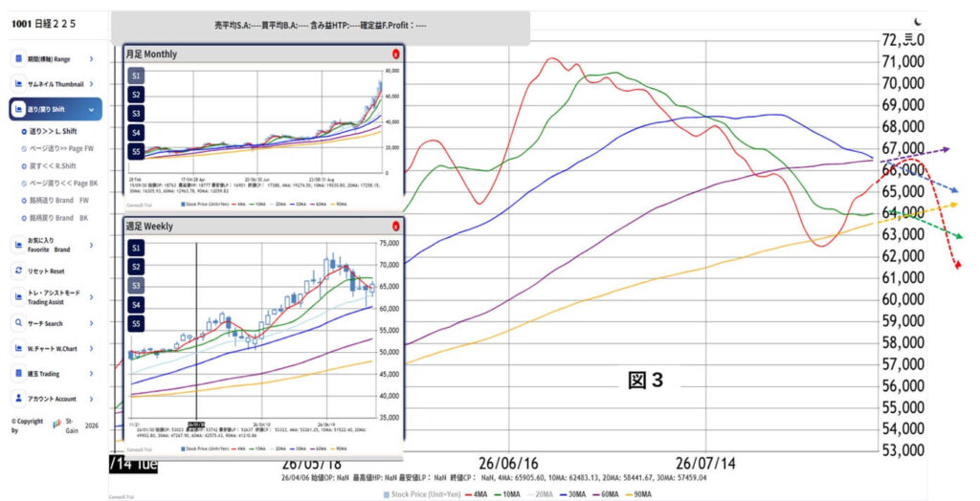This screenshot has height=501, width=980.
Task: Toggle dark mode with the moon icon
Action: tap(918, 22)
